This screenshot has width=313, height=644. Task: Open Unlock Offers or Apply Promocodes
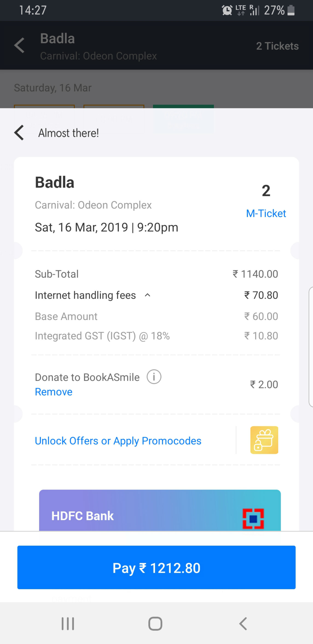pos(118,441)
